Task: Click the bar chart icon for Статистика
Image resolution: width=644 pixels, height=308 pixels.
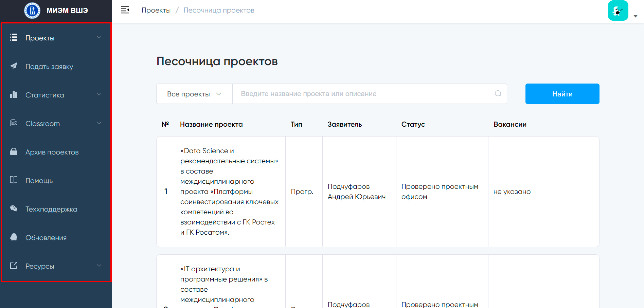Action: (x=14, y=94)
